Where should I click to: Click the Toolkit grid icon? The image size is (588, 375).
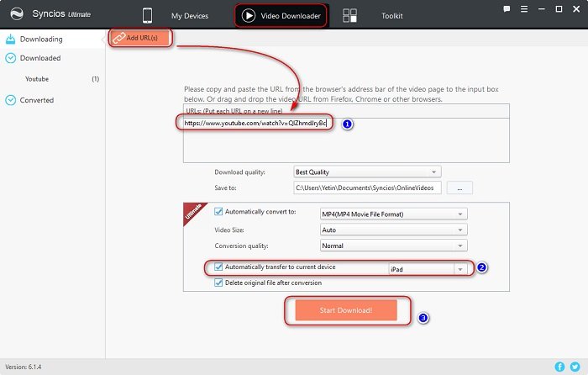pos(349,15)
